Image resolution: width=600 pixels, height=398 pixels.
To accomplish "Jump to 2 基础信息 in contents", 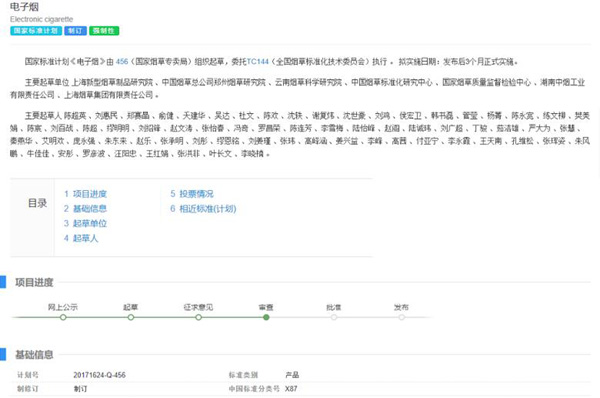I will pyautogui.click(x=85, y=209).
